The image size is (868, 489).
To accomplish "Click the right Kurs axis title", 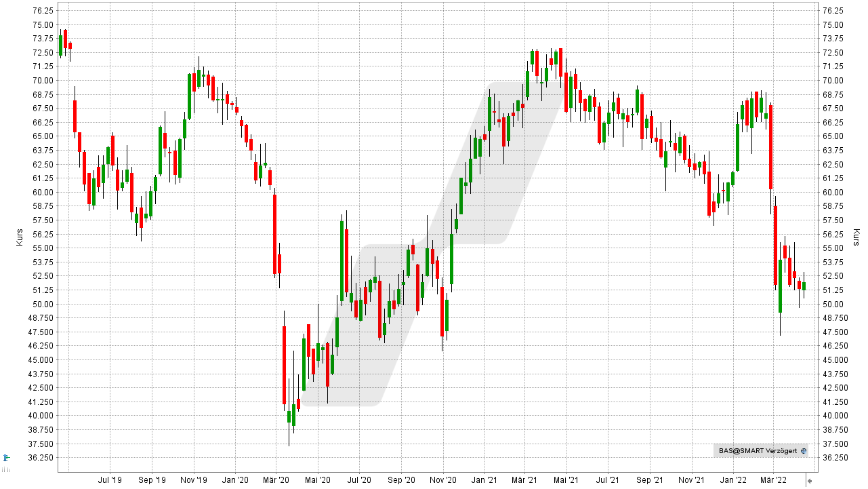I will 856,237.
